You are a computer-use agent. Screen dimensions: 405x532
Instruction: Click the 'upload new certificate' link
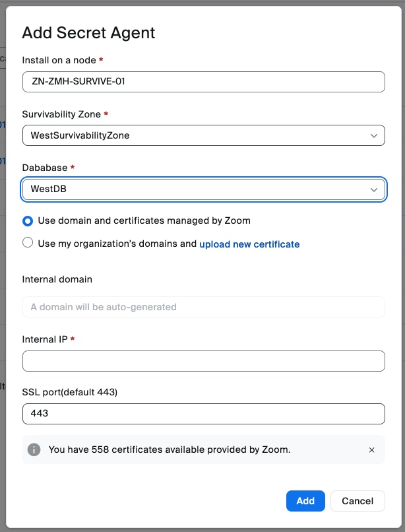(249, 244)
